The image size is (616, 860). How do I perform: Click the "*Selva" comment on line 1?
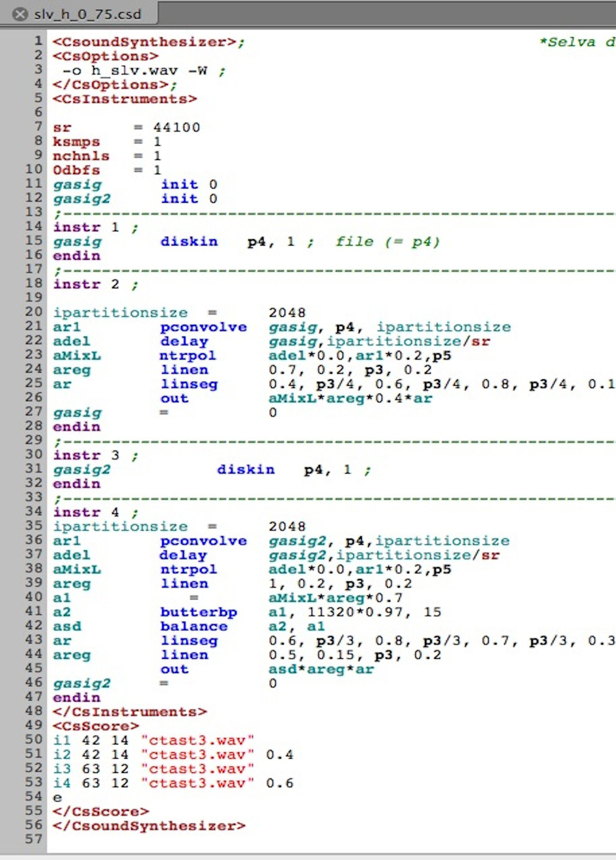567,42
